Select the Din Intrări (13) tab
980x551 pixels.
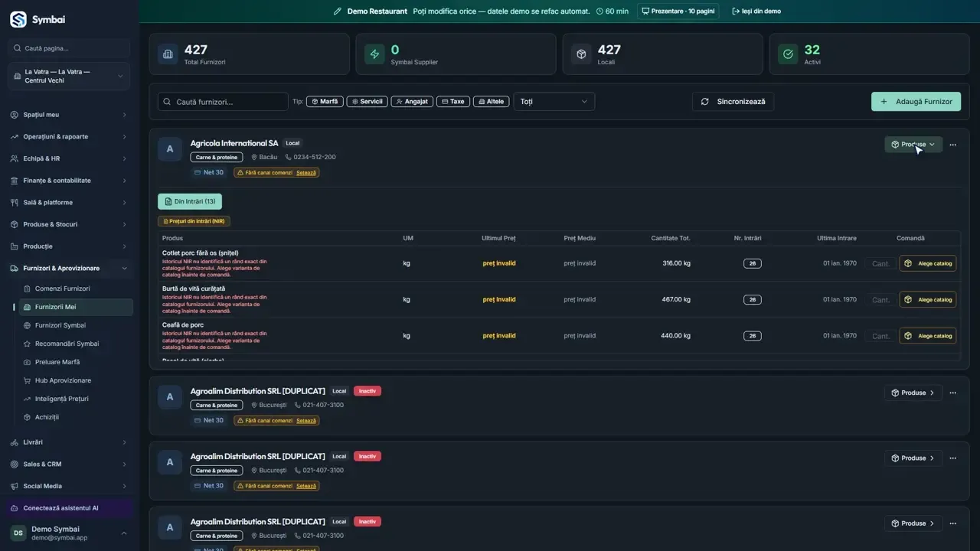click(x=190, y=201)
